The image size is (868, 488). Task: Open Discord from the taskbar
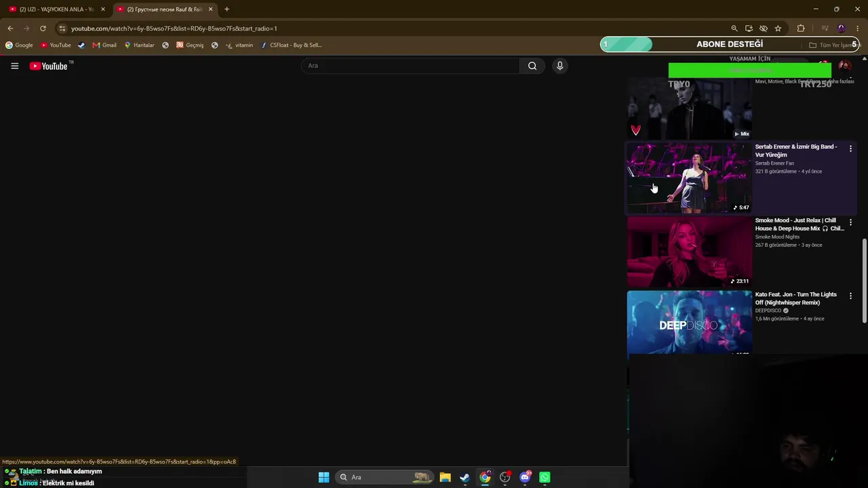(x=525, y=477)
